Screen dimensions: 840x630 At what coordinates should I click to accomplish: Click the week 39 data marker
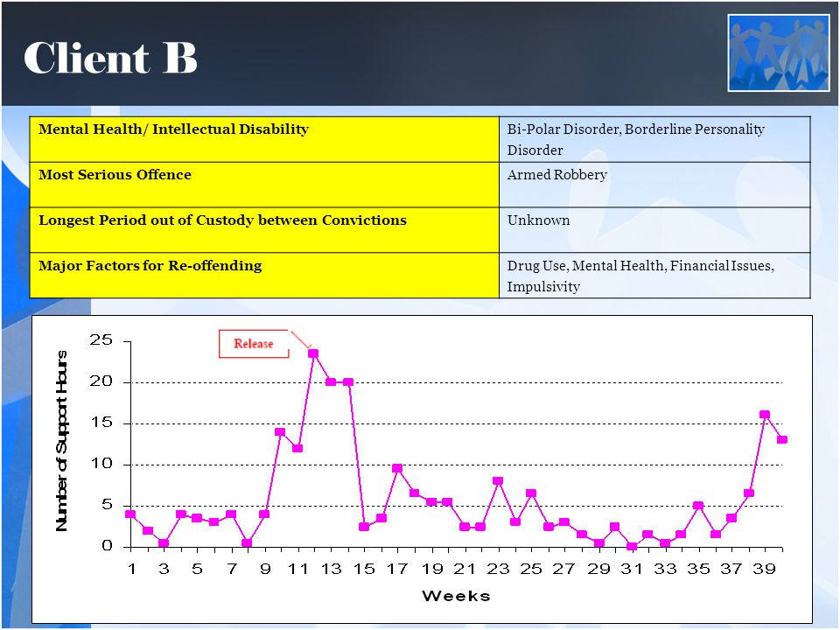(x=765, y=415)
